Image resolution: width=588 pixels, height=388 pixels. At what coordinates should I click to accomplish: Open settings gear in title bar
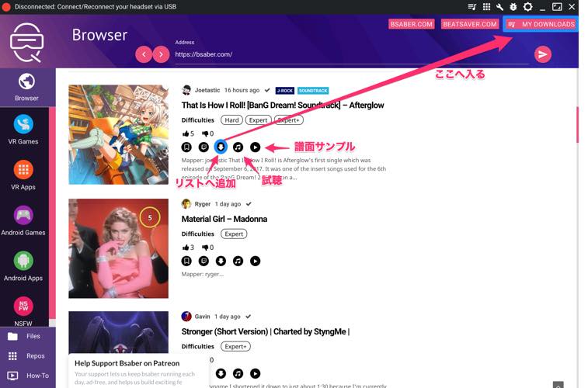click(x=527, y=7)
